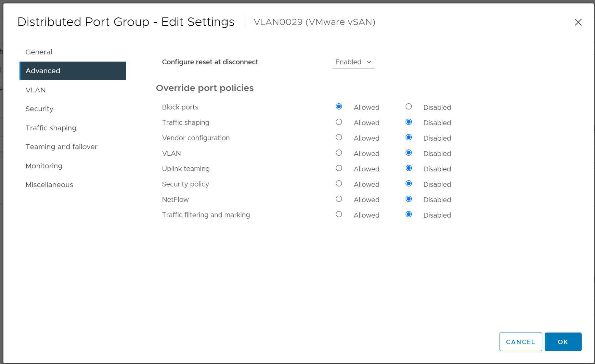Set Uplink teaming override to Allowed

[339, 168]
